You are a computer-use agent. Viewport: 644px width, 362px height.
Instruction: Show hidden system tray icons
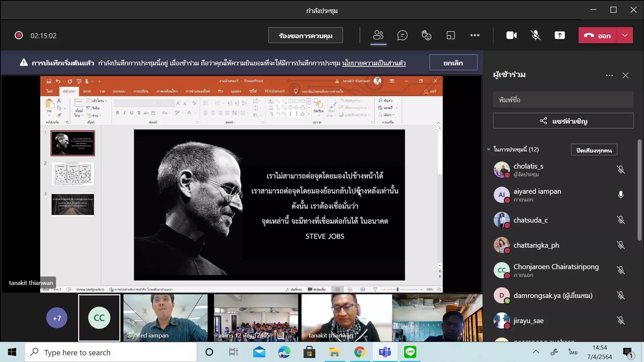coord(536,352)
